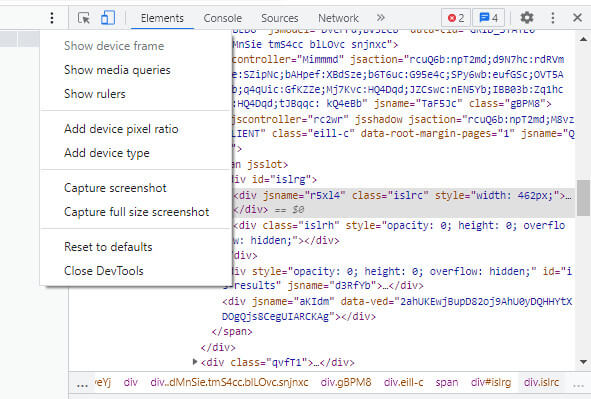Select the div id islrg line
Image resolution: width=591 pixels, height=399 pixels.
tap(274, 180)
